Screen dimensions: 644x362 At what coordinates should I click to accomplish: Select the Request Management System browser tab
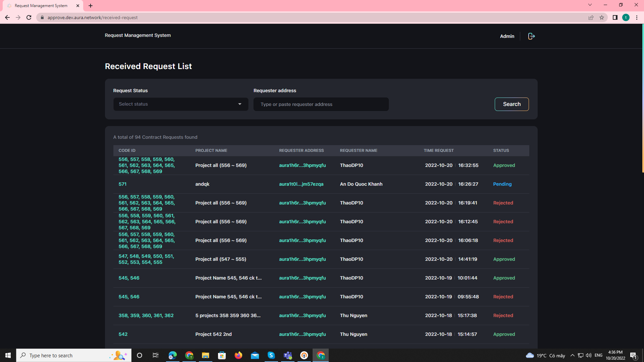tap(40, 5)
